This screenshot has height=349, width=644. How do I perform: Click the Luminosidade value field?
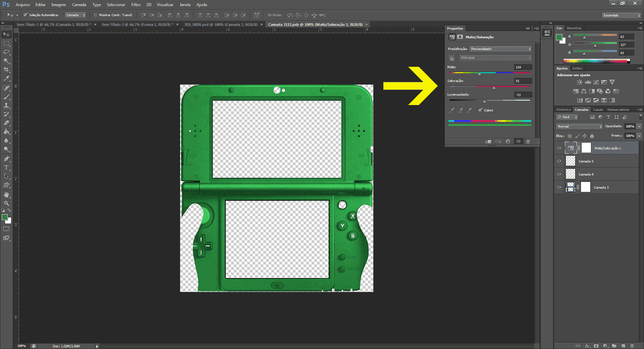(x=523, y=95)
